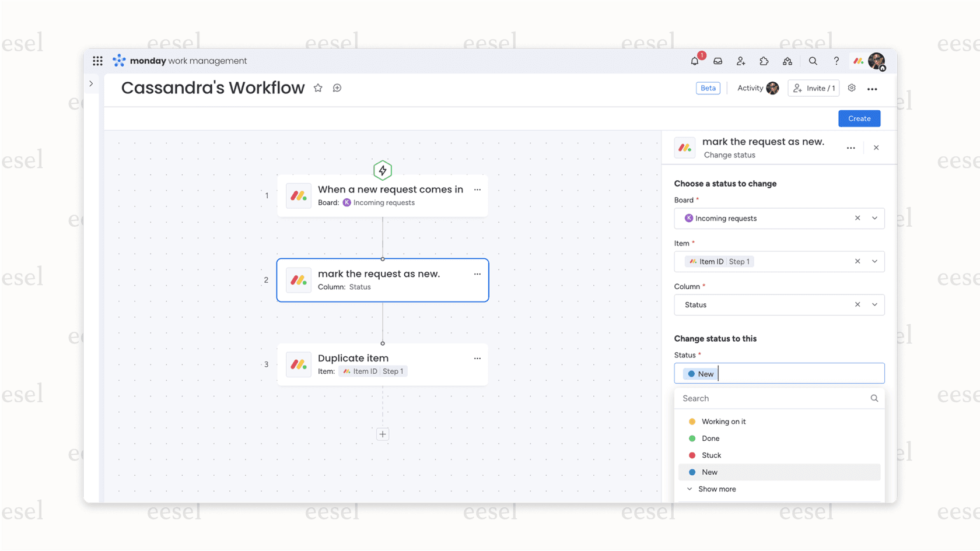Screen dimensions: 980x551
Task: Click the search magnifier icon
Action: click(x=813, y=61)
